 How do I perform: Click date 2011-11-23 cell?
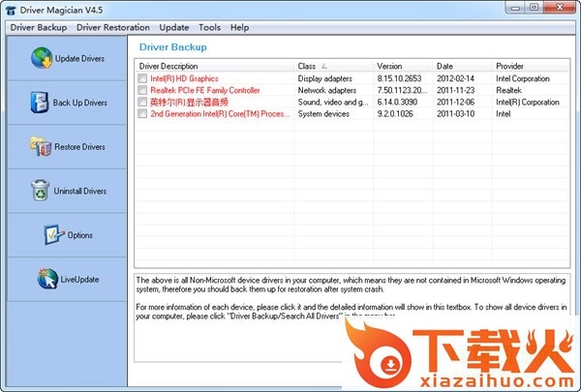455,90
